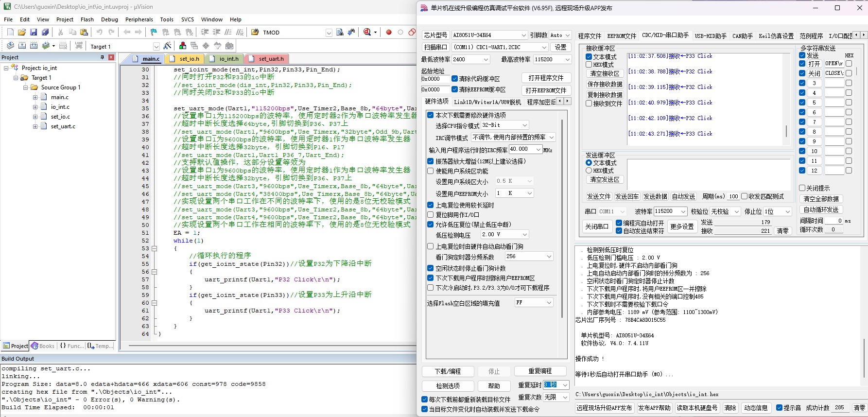Viewport: 868px width, 417px height.
Task: Click the editor horizontal scrollbar
Action: (x=272, y=346)
